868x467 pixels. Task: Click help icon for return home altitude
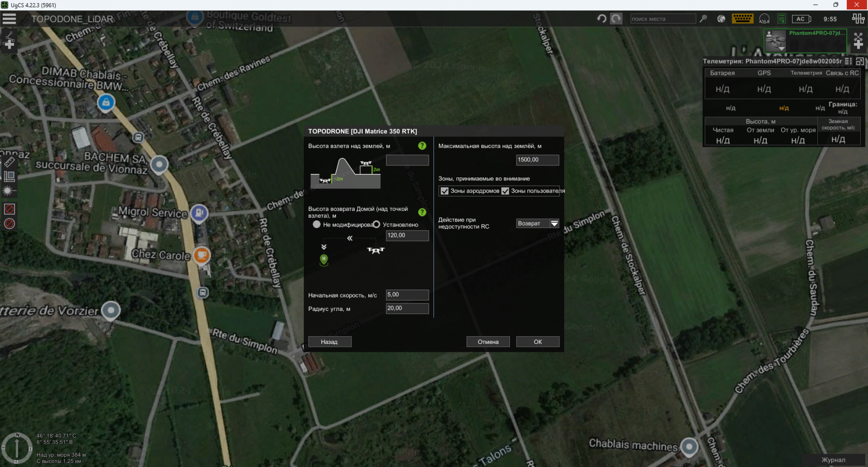coord(422,212)
